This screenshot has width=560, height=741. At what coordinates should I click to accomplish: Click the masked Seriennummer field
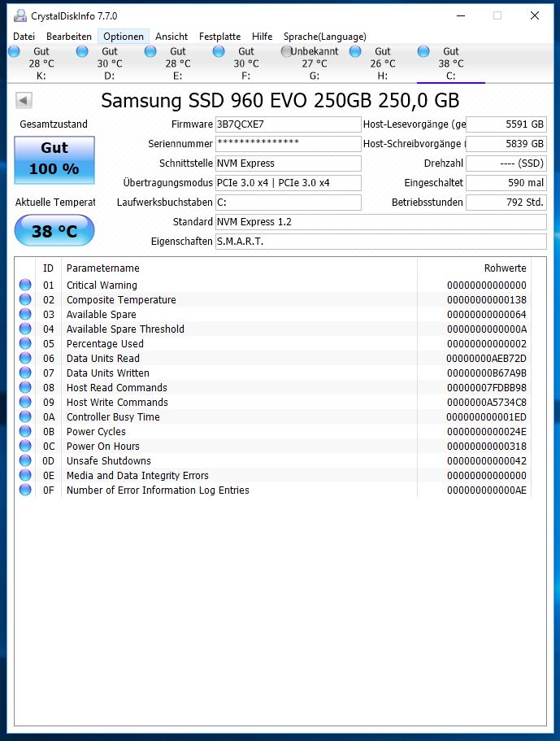288,144
